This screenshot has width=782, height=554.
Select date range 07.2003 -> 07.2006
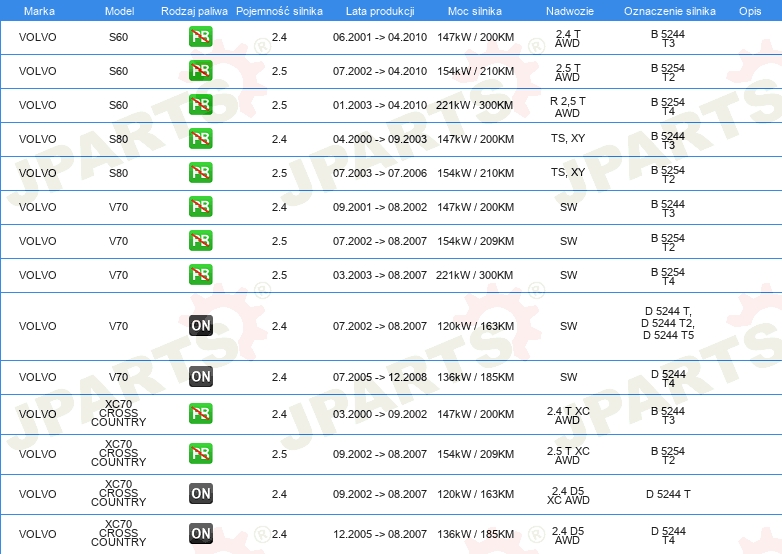click(x=380, y=173)
